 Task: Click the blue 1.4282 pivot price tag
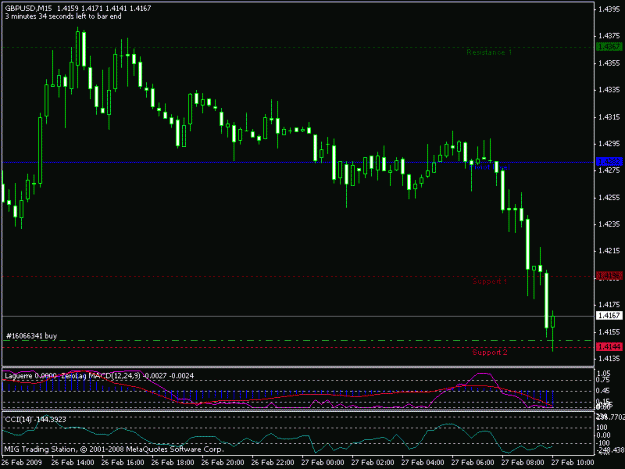click(609, 161)
